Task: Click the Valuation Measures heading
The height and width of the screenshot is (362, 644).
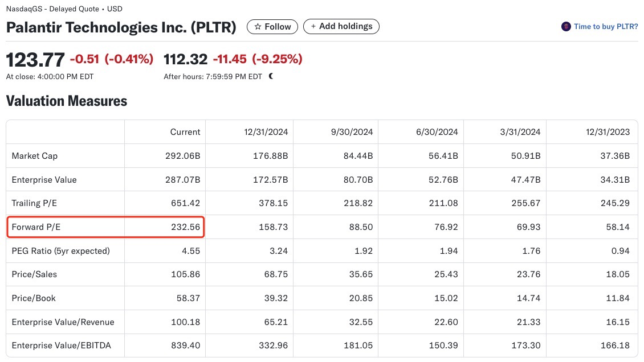Action: [x=67, y=101]
